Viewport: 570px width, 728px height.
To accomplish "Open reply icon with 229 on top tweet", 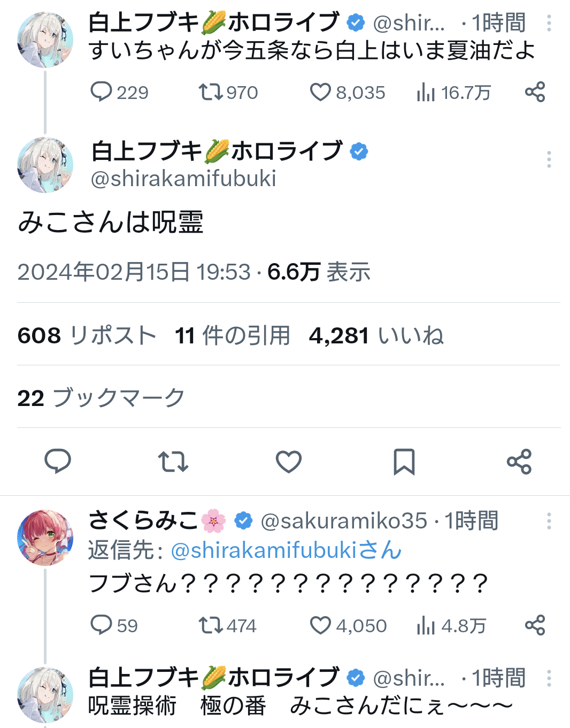I will pyautogui.click(x=101, y=92).
